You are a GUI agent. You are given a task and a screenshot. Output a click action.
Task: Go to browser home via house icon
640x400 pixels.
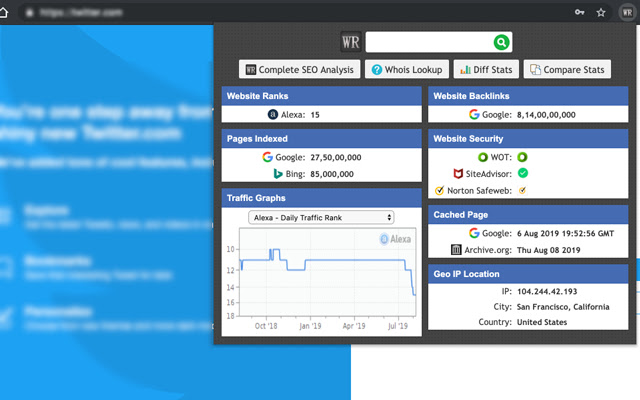pos(3,13)
